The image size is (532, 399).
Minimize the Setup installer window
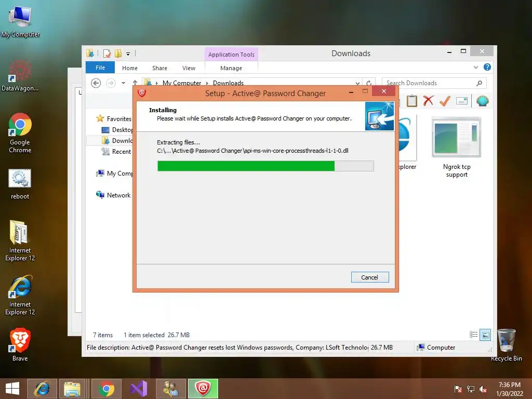(x=351, y=92)
